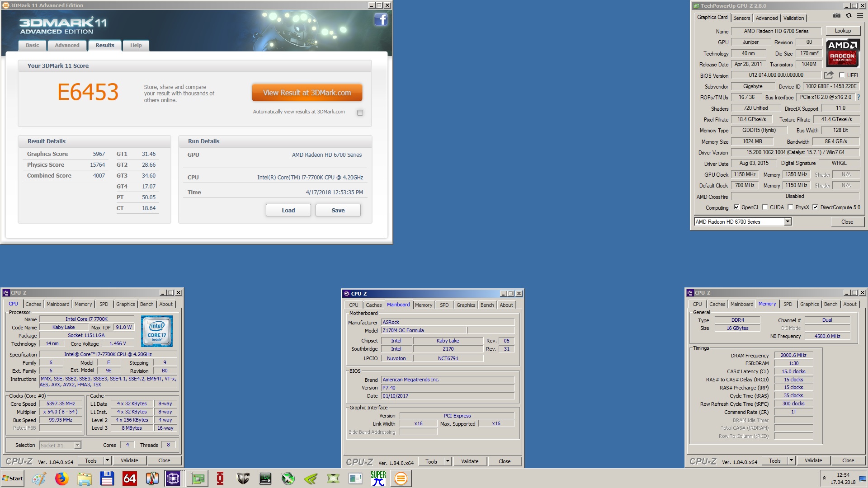The height and width of the screenshot is (488, 868).
Task: Click the blue floppy disk taskbar icon
Action: click(x=107, y=479)
